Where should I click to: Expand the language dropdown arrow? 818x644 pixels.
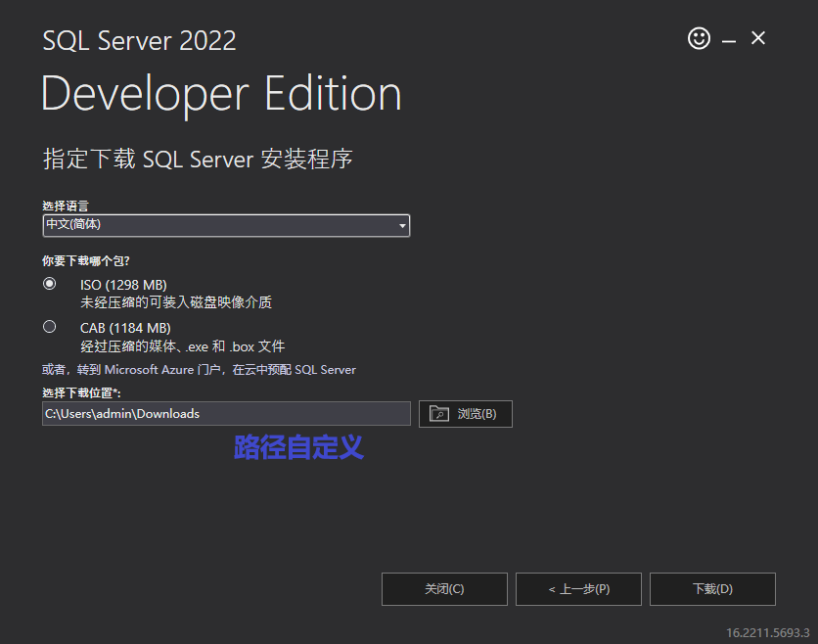click(401, 226)
